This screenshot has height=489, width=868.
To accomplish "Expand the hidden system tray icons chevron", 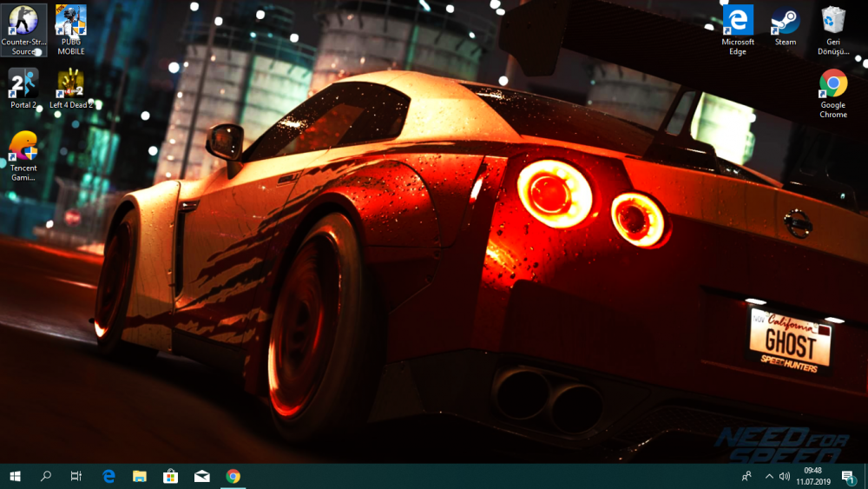I will click(x=769, y=476).
